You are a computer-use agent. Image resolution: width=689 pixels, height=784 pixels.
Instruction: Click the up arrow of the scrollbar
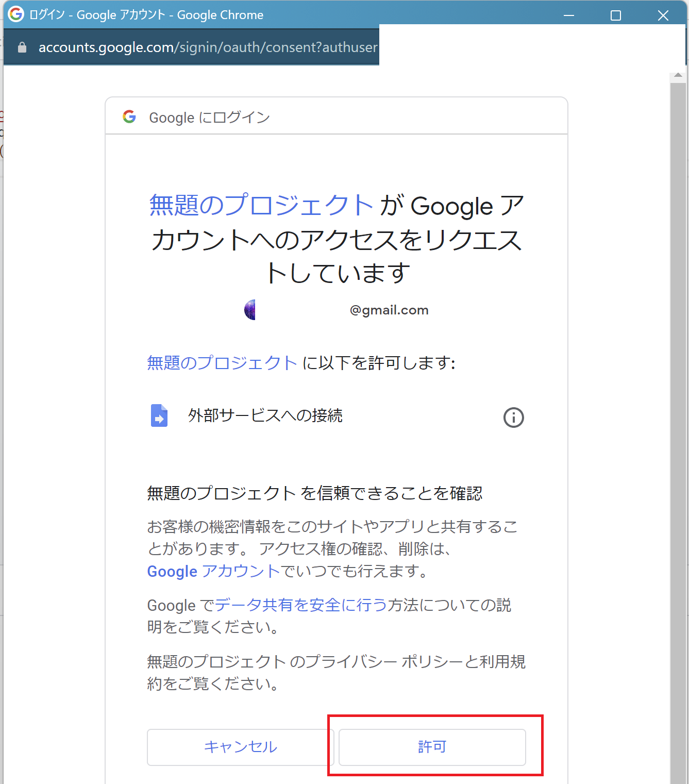point(679,74)
